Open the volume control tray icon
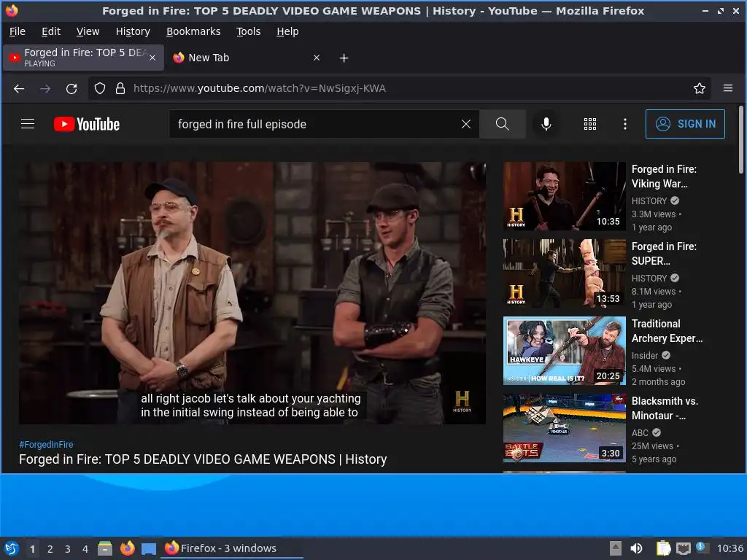The image size is (747, 560). point(636,548)
